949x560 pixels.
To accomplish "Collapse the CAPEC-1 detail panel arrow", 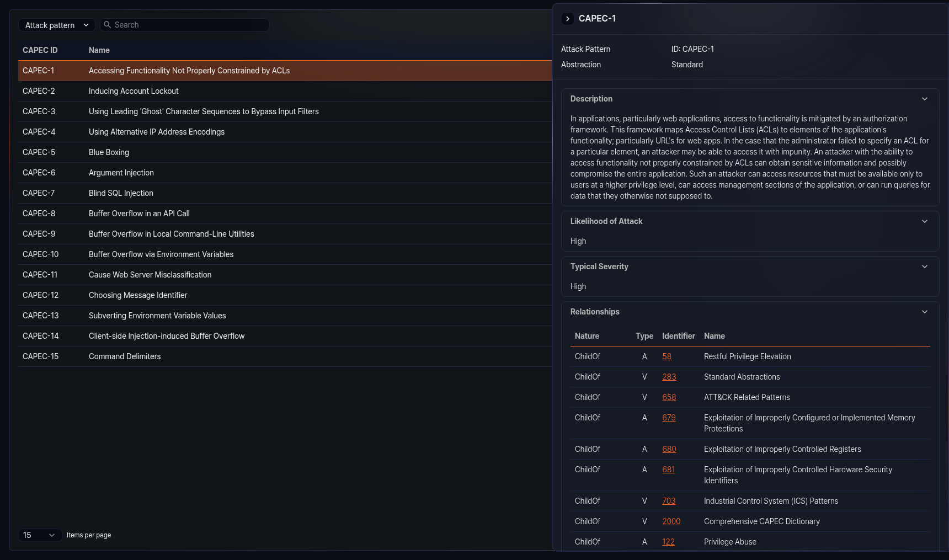I will (x=568, y=19).
